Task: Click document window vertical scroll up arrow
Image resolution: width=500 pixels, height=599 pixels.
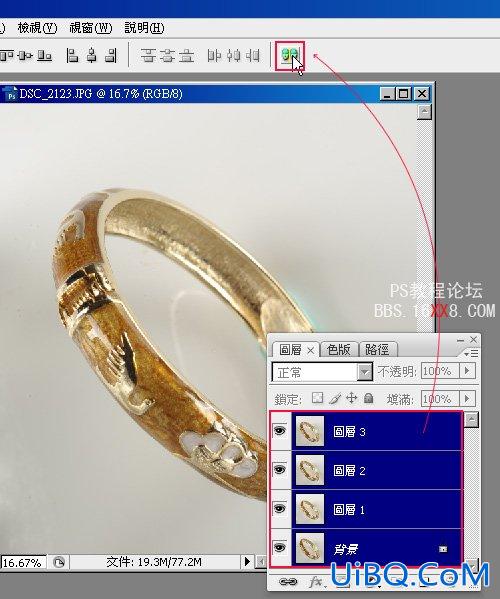Action: (424, 112)
